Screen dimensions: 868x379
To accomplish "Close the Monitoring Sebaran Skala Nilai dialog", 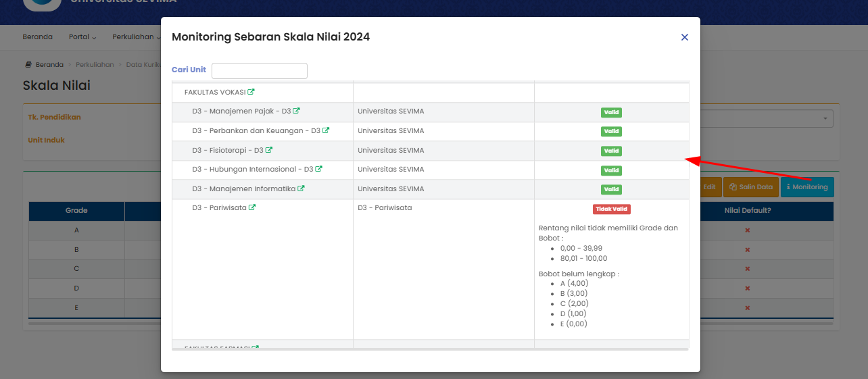I will coord(684,37).
